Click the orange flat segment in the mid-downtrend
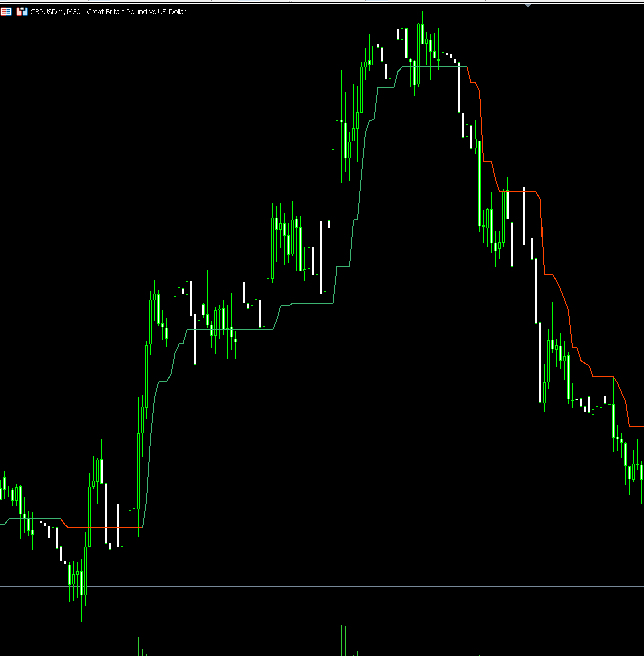This screenshot has width=644, height=656. coord(518,192)
